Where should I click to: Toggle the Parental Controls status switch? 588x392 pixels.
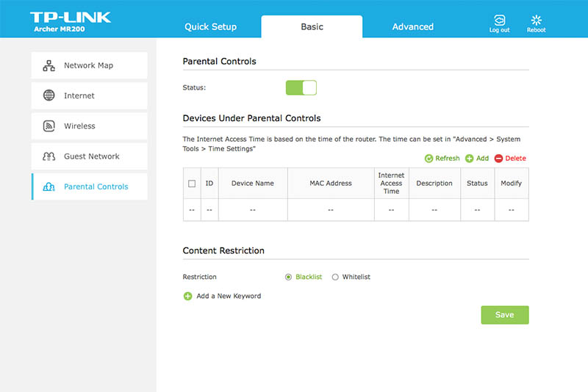pyautogui.click(x=301, y=87)
